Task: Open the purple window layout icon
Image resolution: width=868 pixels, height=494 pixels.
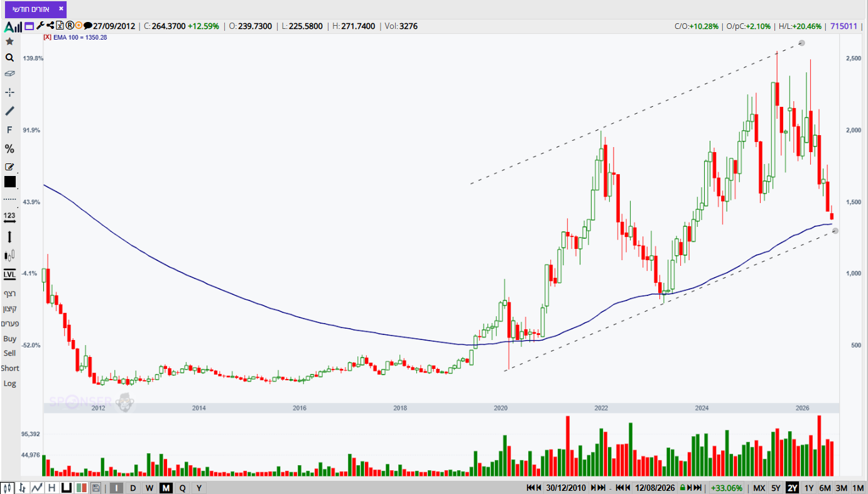Action: tap(30, 26)
